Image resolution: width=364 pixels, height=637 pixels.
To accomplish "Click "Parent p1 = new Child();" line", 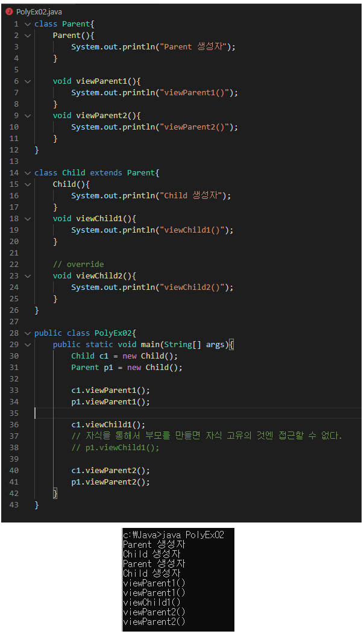I will coord(127,367).
